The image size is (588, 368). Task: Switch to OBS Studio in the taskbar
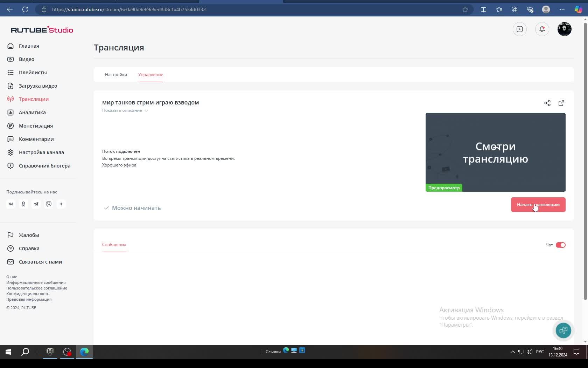(67, 352)
